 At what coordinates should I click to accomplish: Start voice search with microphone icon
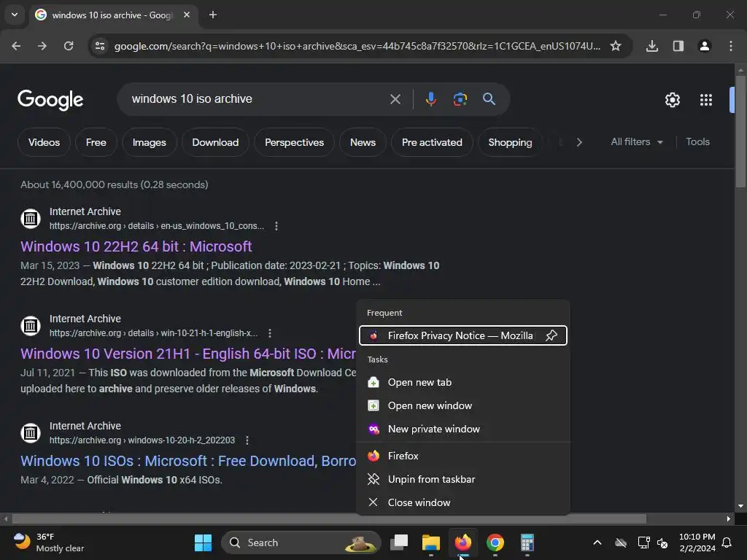tap(430, 99)
